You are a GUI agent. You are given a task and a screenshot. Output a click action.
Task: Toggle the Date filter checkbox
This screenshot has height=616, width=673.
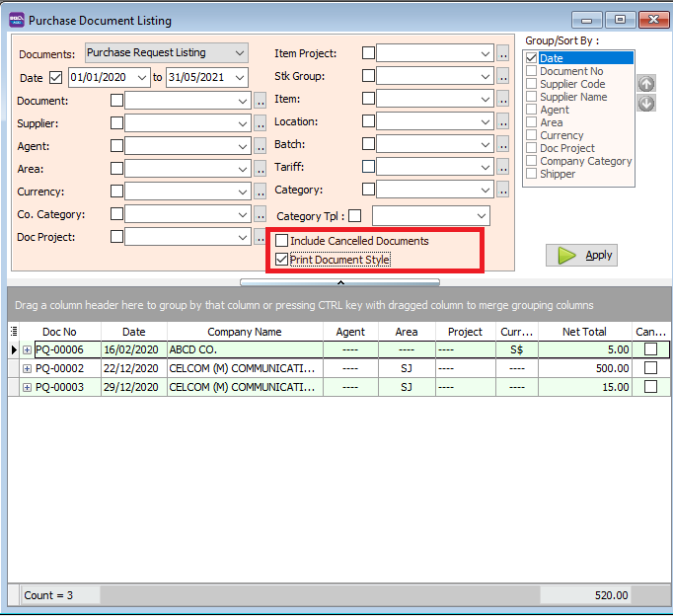[x=55, y=78]
